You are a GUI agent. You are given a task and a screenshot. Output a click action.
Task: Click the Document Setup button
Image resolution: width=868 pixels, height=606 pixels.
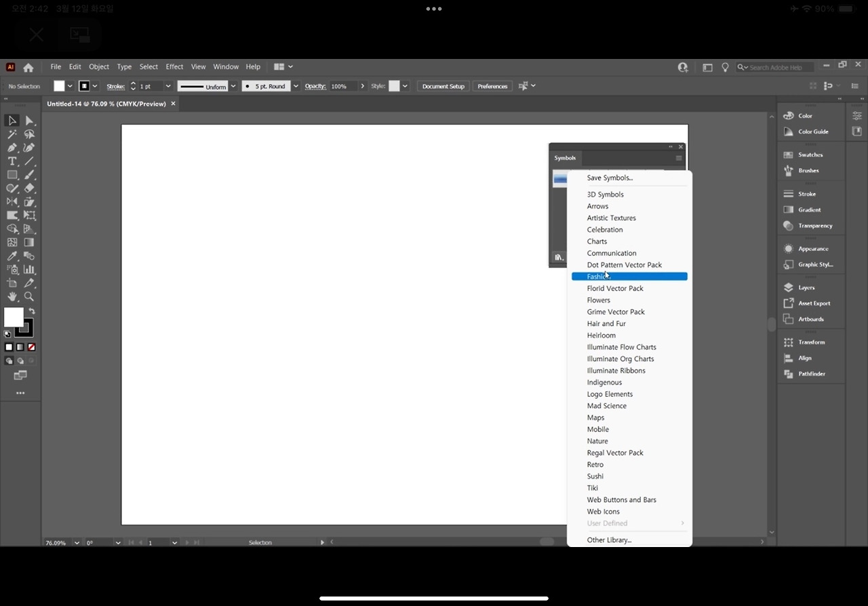(x=443, y=86)
